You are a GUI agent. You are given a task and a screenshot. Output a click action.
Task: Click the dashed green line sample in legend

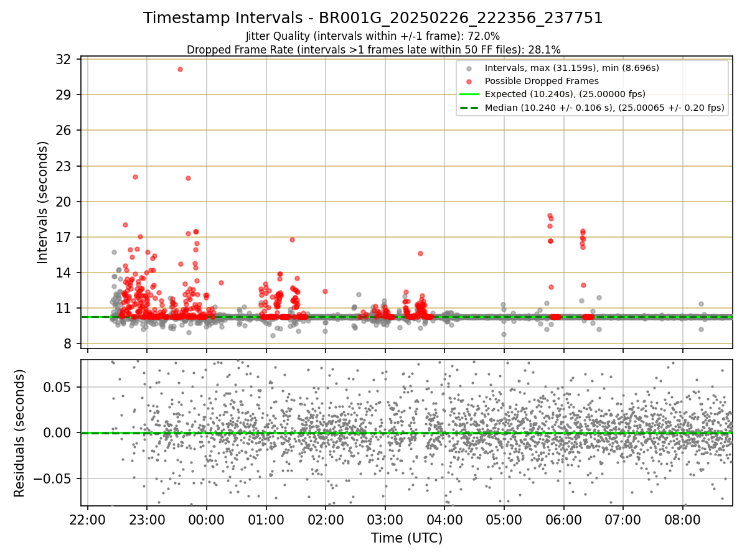pyautogui.click(x=468, y=108)
